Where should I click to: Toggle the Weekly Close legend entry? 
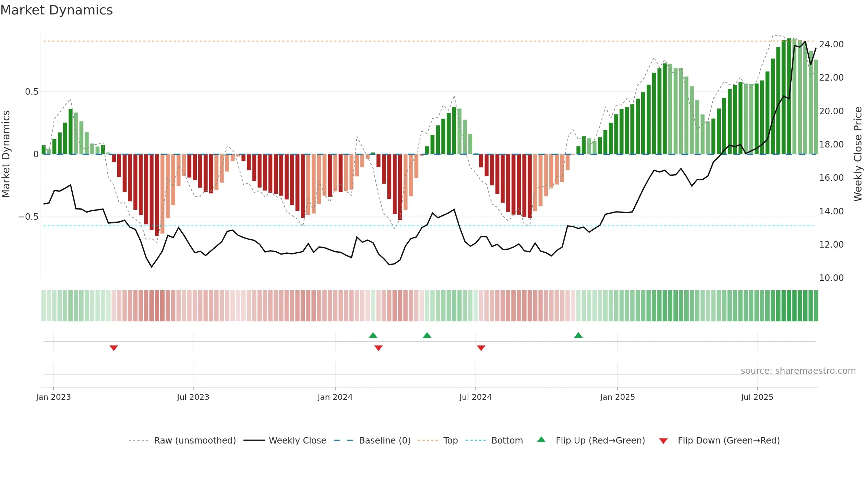click(285, 440)
